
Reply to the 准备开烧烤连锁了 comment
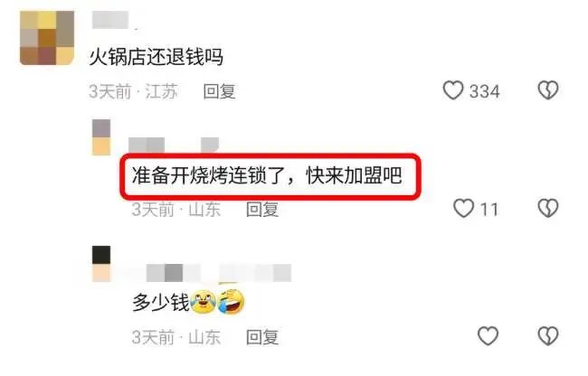(262, 210)
